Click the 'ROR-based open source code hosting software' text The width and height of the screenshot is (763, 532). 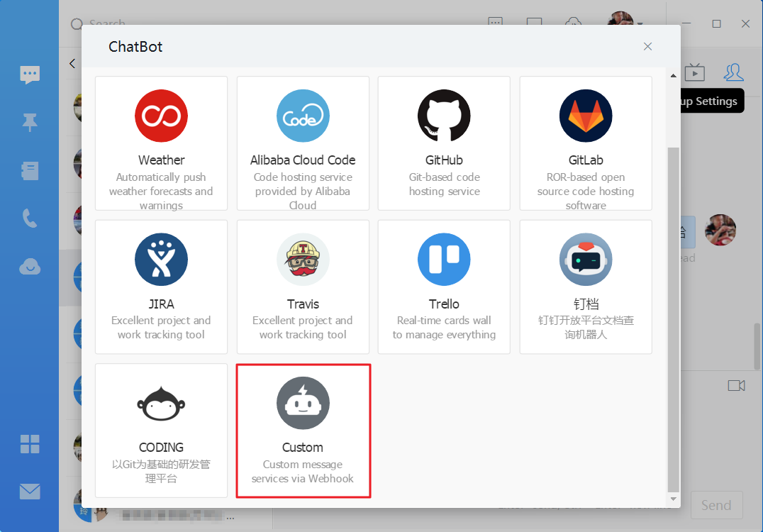[x=586, y=192]
